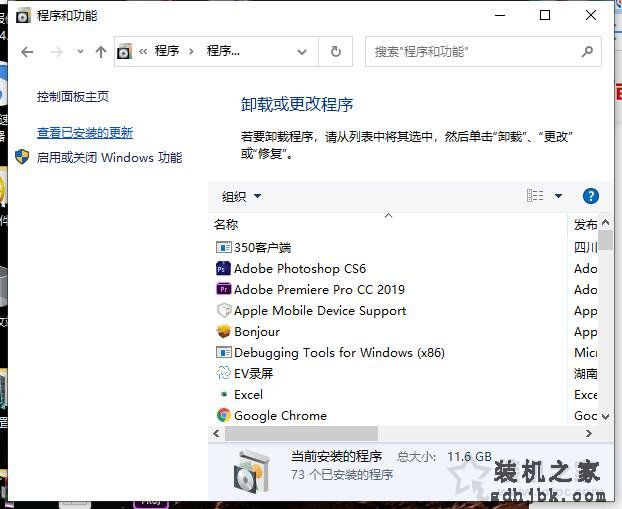Go up one level with the Up arrow
622x509 pixels.
click(x=101, y=52)
